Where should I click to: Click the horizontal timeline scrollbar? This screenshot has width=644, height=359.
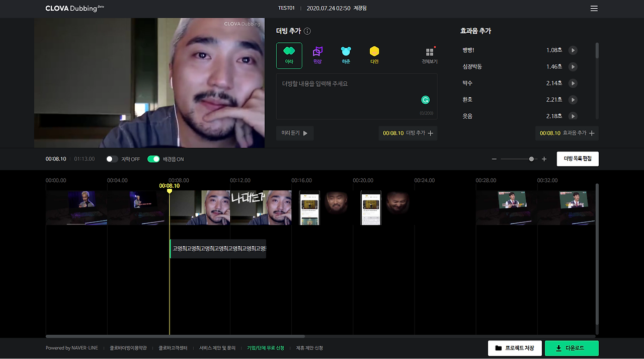point(175,336)
